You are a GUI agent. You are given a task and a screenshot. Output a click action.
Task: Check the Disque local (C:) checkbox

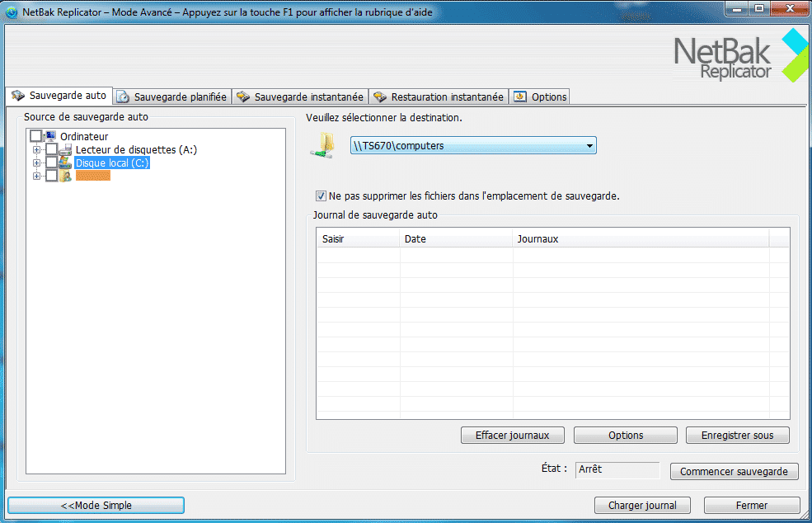(51, 163)
